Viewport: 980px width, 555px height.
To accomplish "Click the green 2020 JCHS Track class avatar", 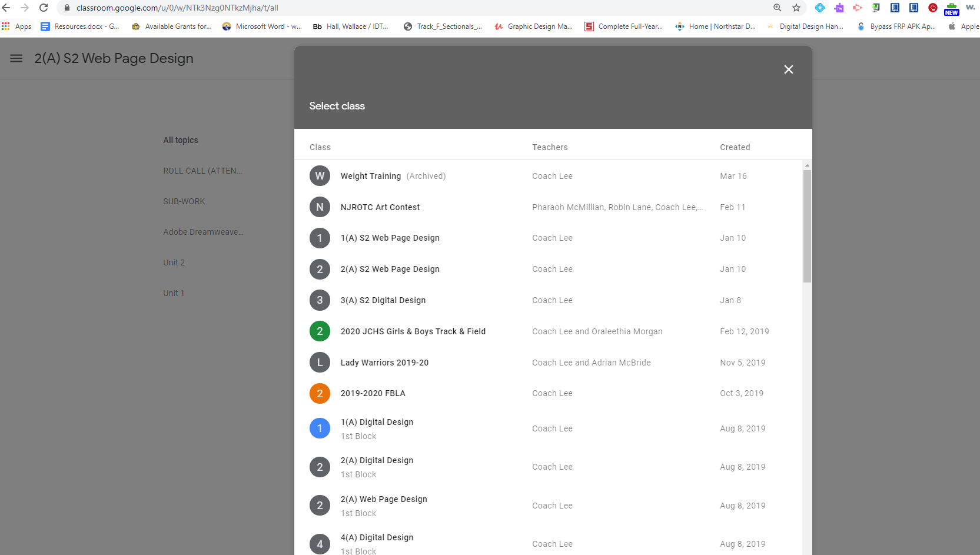I will click(x=320, y=331).
